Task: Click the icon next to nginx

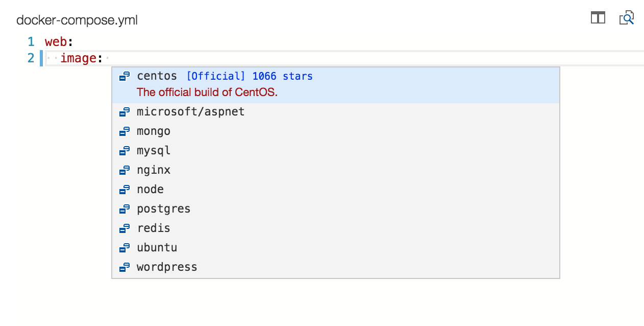Action: point(124,170)
